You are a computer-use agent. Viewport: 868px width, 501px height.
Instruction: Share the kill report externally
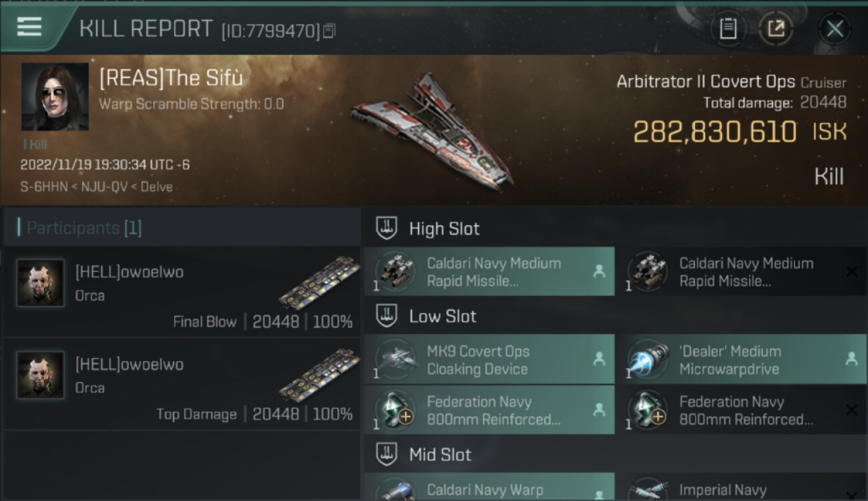click(776, 28)
